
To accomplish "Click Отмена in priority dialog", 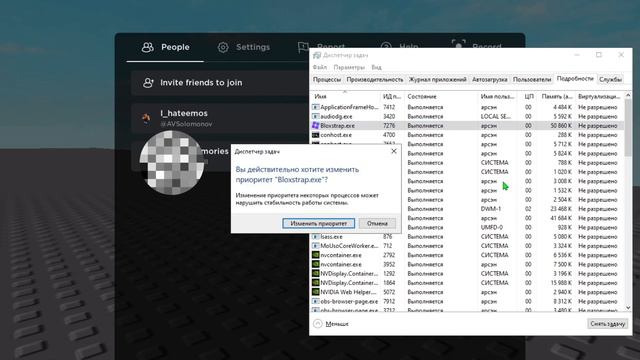I will tap(377, 224).
